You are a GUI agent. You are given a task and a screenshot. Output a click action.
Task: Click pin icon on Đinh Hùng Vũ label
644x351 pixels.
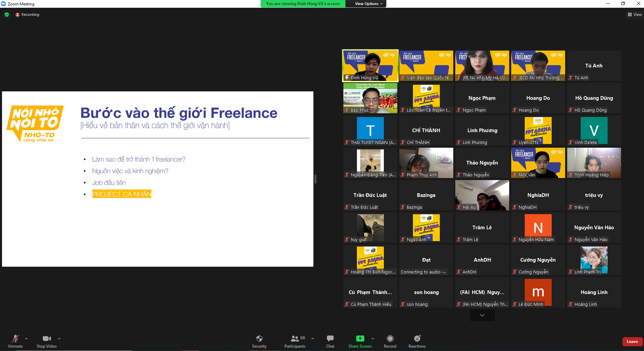347,78
